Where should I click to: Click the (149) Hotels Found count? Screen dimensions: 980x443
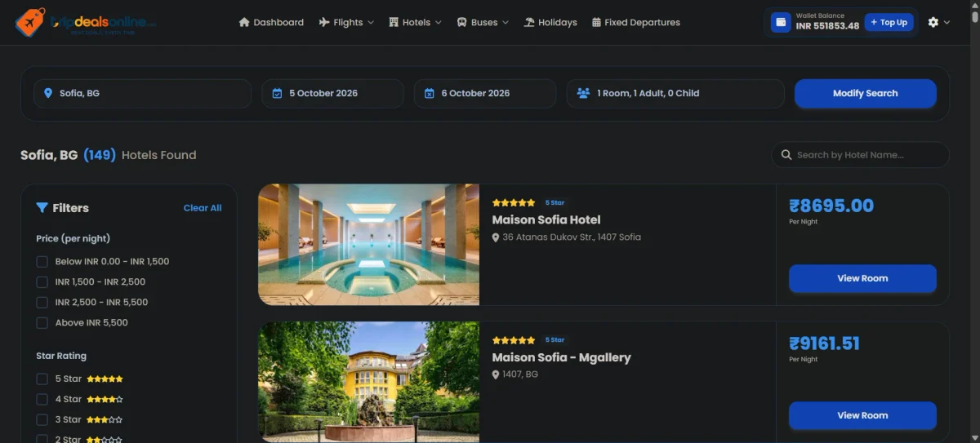140,155
